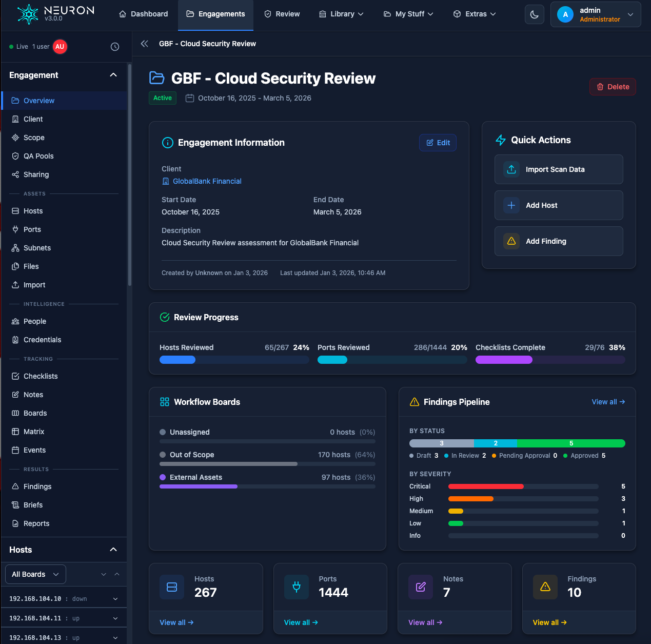The image size is (651, 644).
Task: View all ports from Ports card
Action: (301, 622)
